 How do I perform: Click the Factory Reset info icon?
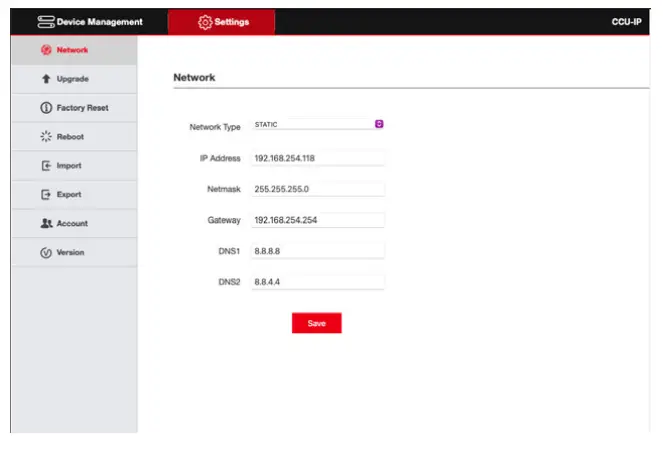[x=46, y=108]
